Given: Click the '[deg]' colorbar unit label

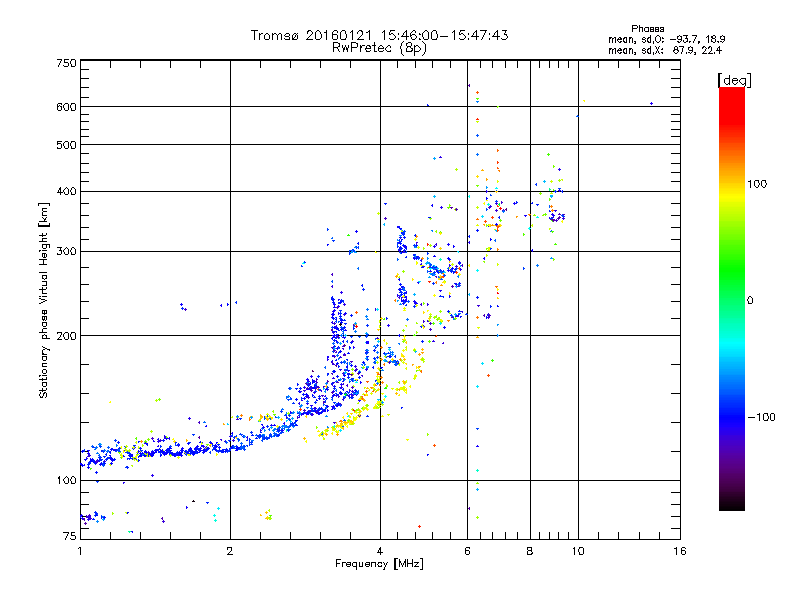Looking at the screenshot, I should pos(734,80).
